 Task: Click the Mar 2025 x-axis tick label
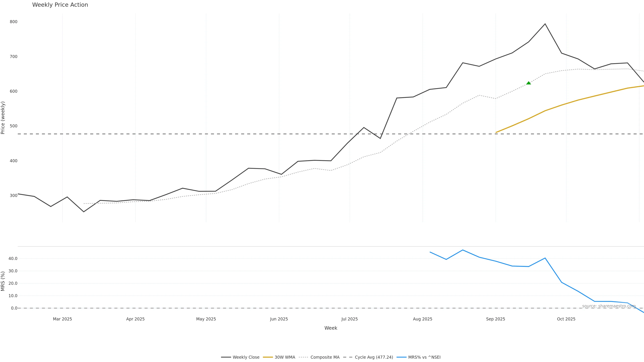pos(62,319)
